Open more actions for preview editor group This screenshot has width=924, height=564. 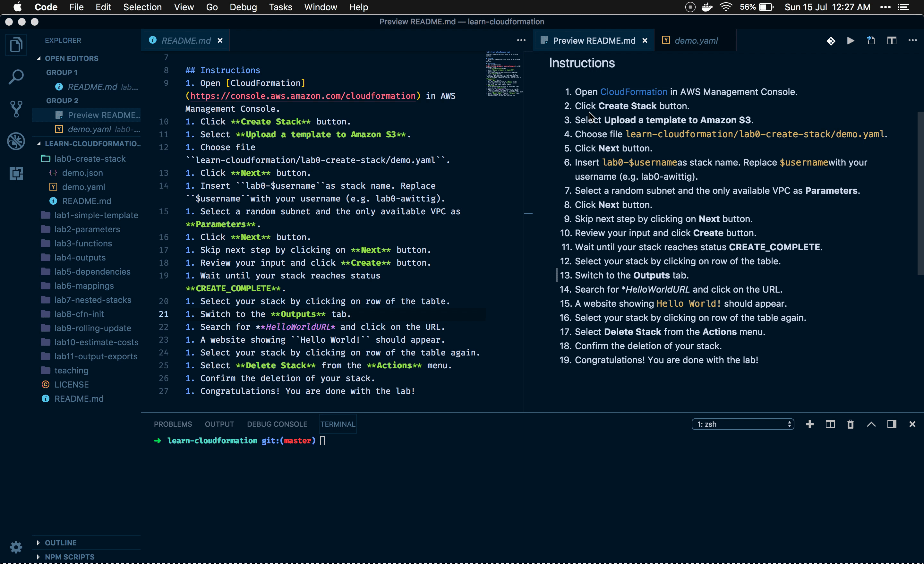(912, 40)
